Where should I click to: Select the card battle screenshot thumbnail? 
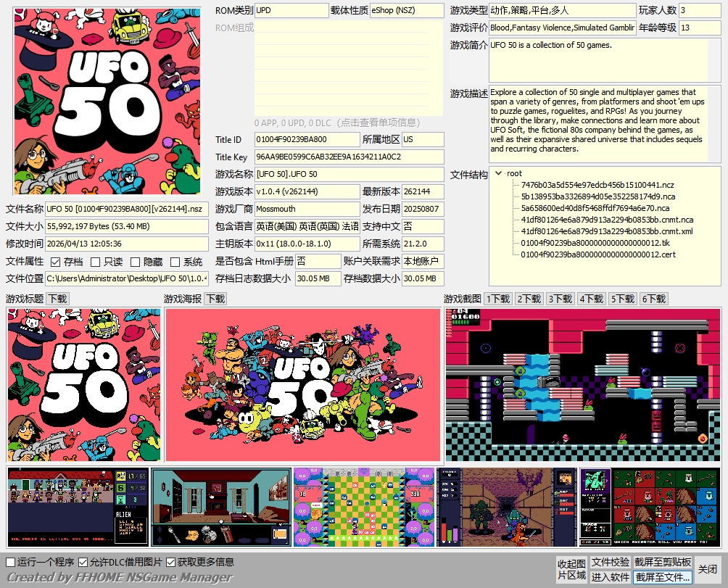[x=650, y=508]
